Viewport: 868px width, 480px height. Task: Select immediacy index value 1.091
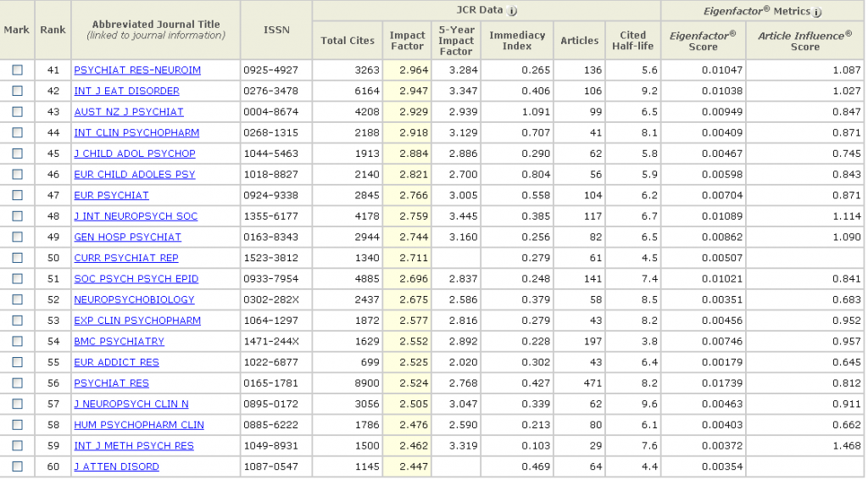536,112
